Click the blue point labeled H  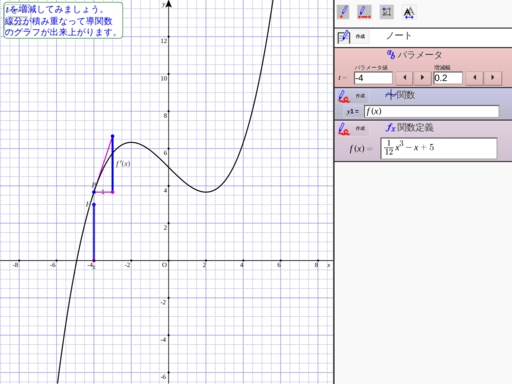point(94,204)
